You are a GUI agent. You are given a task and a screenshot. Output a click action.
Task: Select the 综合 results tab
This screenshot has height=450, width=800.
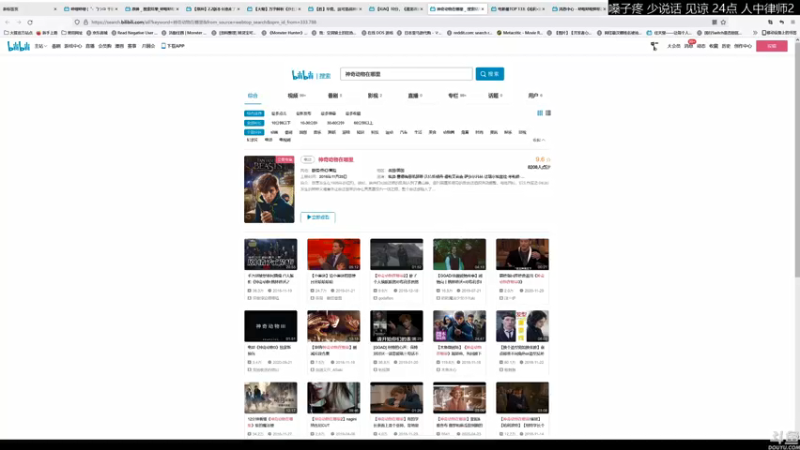pos(253,95)
